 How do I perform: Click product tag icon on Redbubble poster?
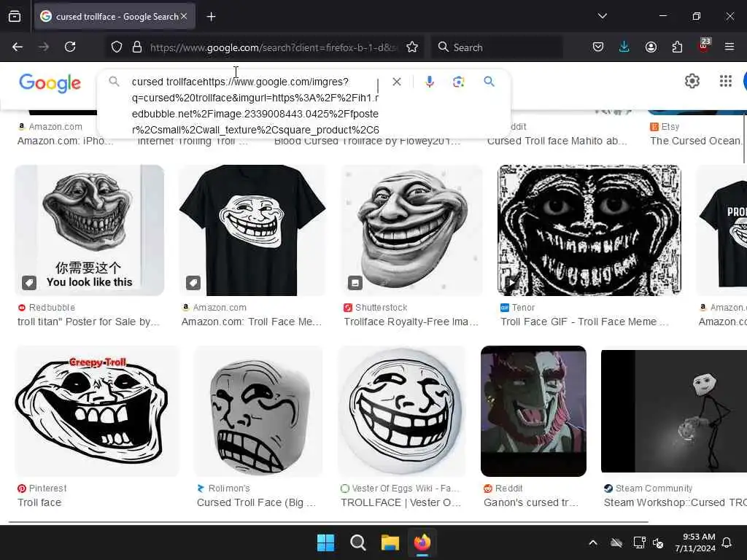29,283
